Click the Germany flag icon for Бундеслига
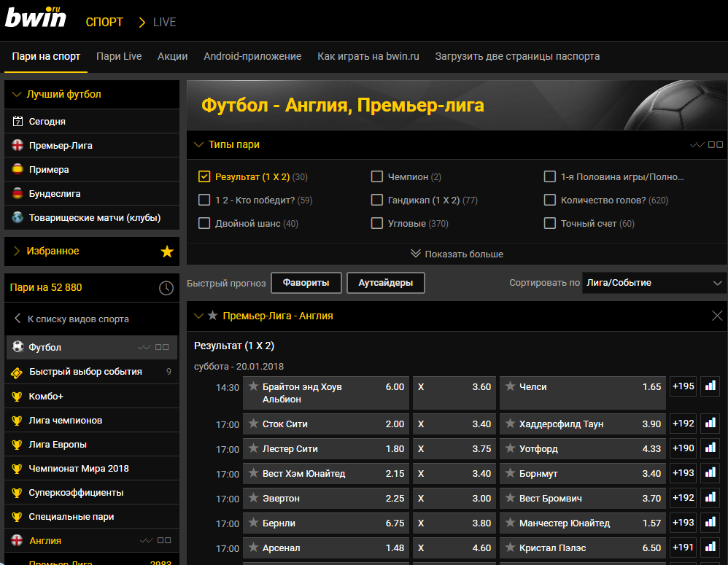 coord(18,193)
